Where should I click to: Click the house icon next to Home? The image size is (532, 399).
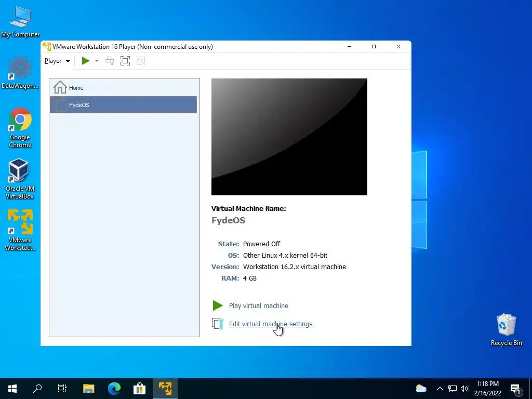click(60, 87)
